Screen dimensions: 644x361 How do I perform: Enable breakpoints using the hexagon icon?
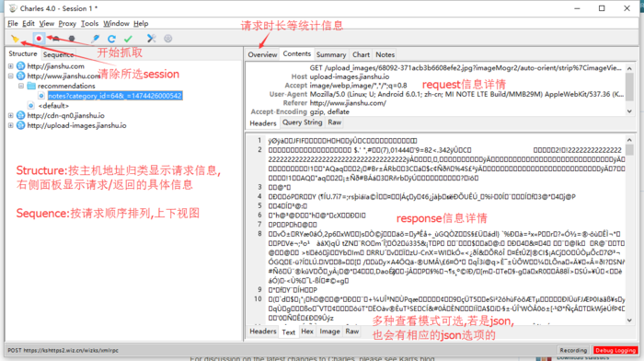[x=72, y=39]
